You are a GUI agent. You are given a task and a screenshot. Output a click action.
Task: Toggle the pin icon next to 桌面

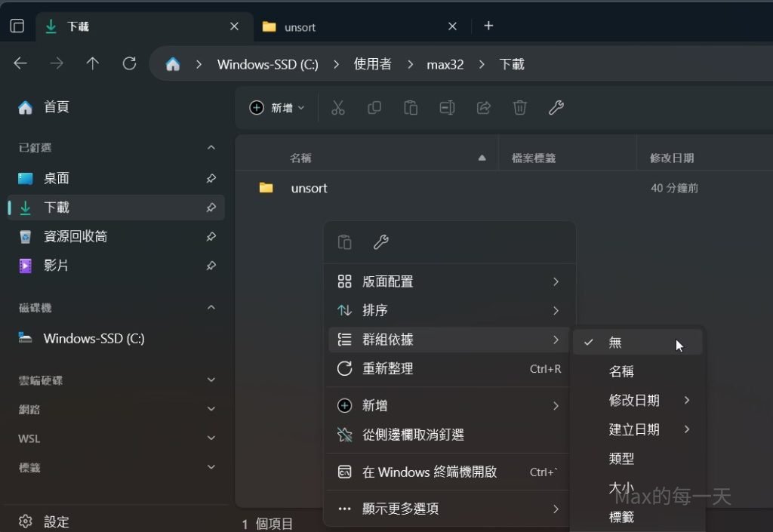pos(211,179)
